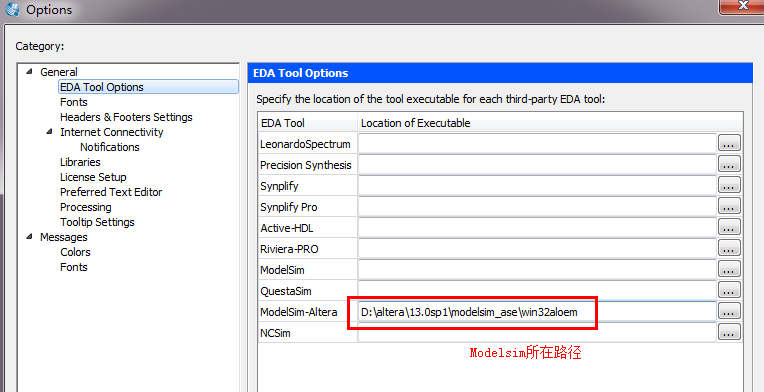Open Colors under Messages

76,252
